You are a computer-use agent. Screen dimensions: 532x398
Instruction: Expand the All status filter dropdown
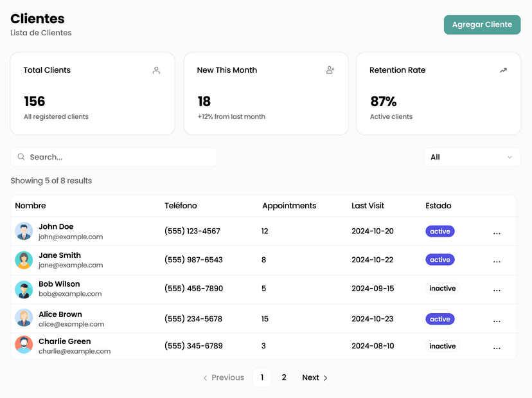472,157
